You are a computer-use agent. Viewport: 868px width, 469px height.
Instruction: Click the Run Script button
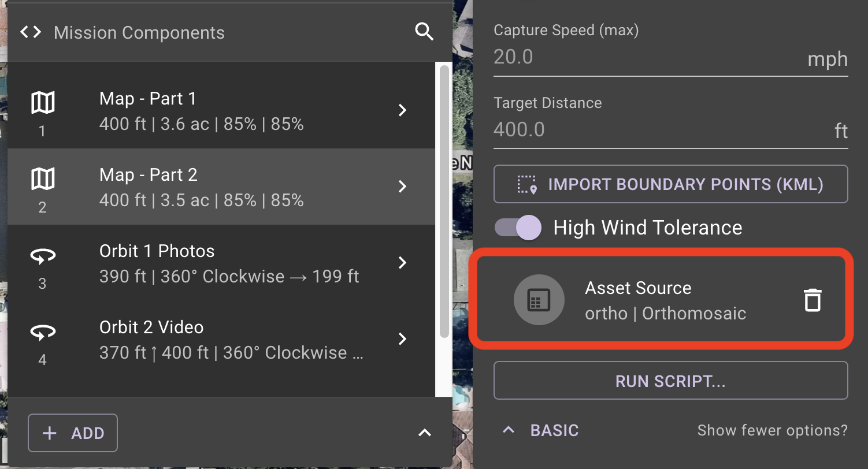tap(670, 381)
